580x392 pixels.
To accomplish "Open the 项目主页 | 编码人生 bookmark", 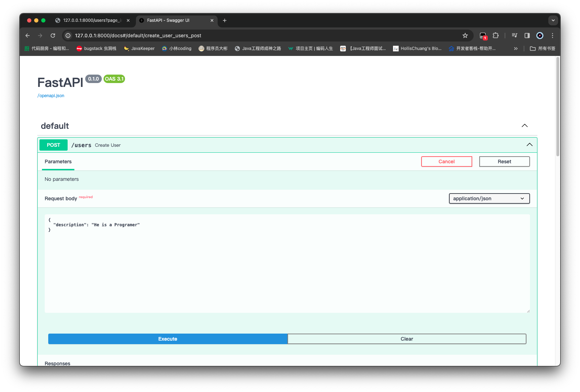I will click(310, 49).
